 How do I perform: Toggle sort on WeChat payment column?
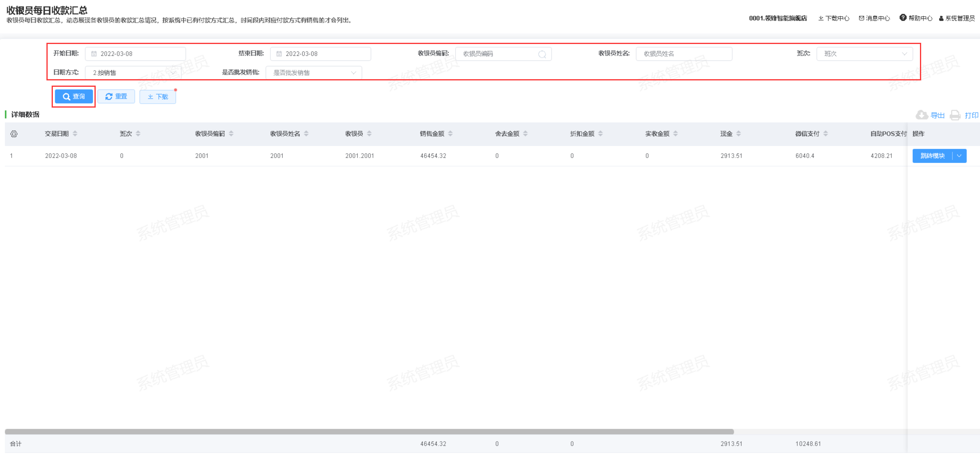coord(825,134)
